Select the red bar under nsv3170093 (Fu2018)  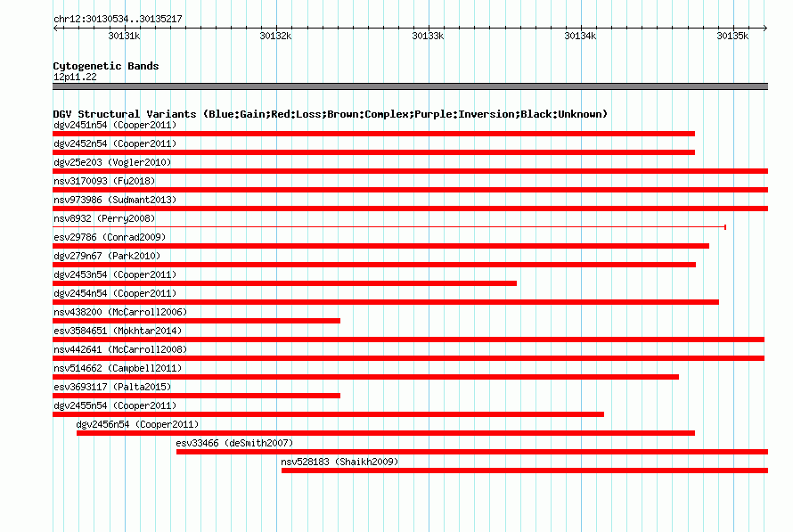pyautogui.click(x=410, y=190)
